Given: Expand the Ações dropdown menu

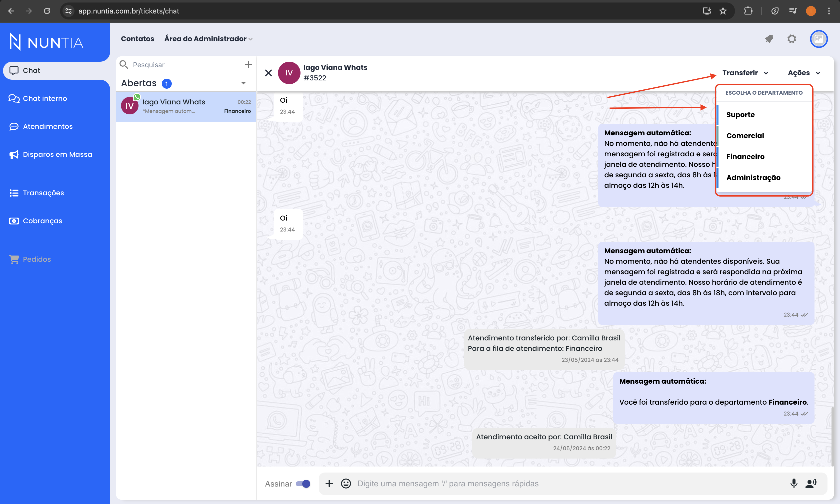Looking at the screenshot, I should (803, 72).
